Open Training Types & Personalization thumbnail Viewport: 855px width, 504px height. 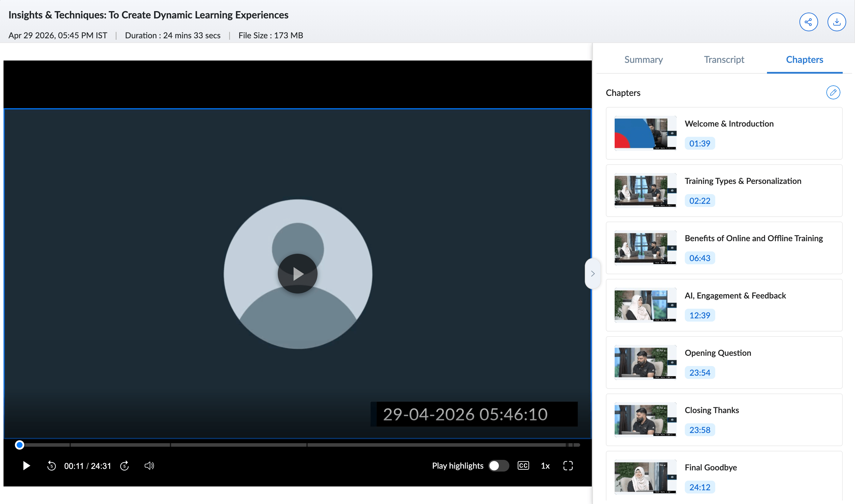[x=645, y=191]
